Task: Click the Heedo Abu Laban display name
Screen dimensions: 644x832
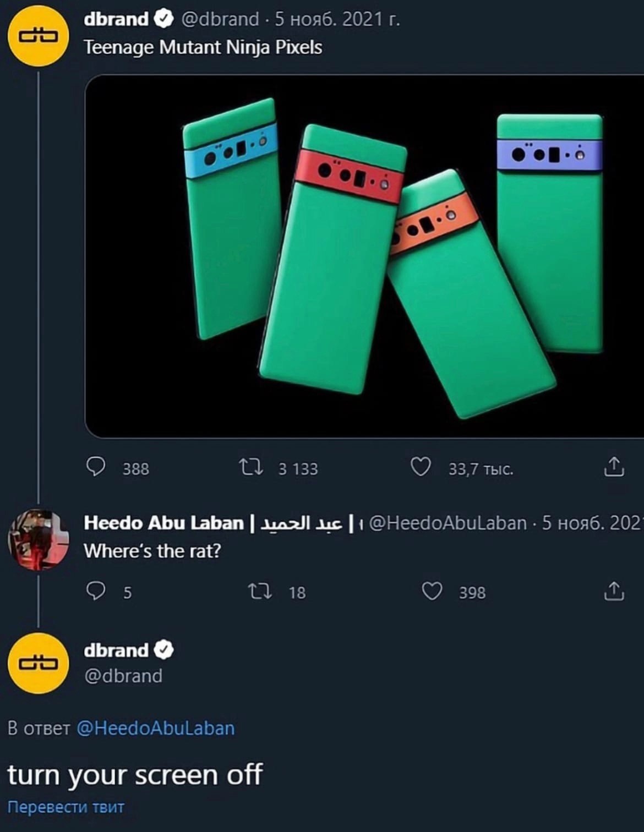Action: click(x=163, y=523)
